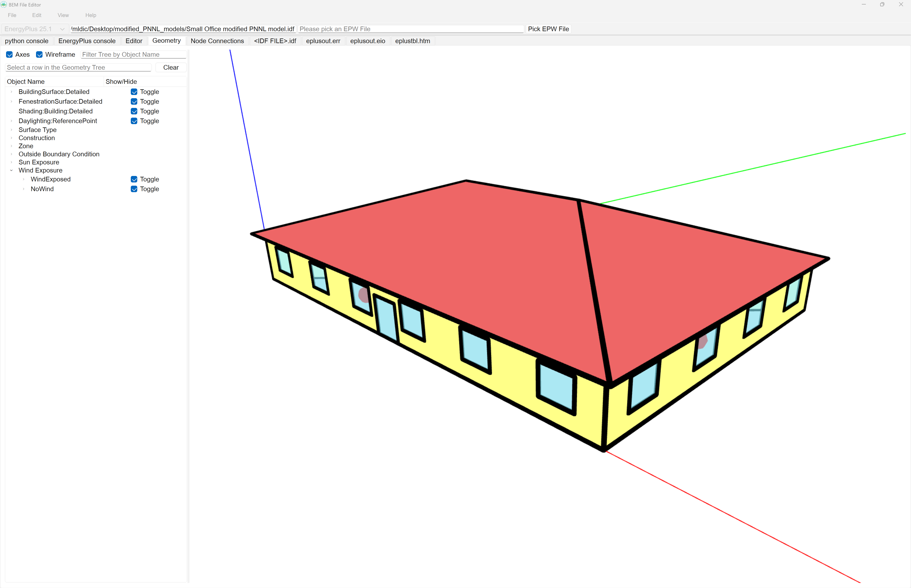Collapse the Wind Exposure tree node
The image size is (911, 588).
click(x=12, y=170)
